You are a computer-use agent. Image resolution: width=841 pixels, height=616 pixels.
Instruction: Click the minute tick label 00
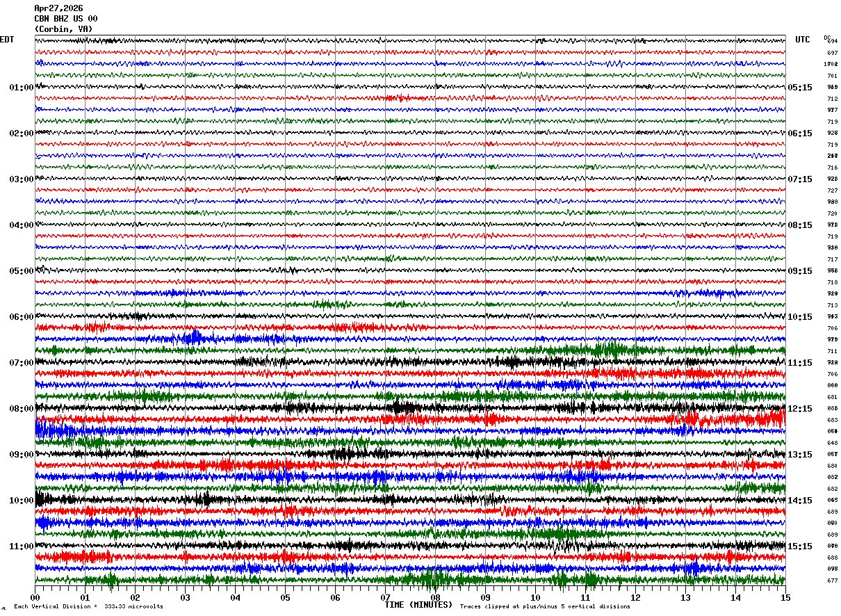pyautogui.click(x=35, y=597)
